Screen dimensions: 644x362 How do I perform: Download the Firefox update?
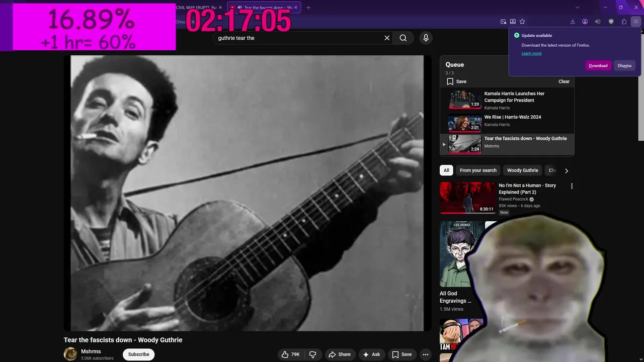(598, 65)
